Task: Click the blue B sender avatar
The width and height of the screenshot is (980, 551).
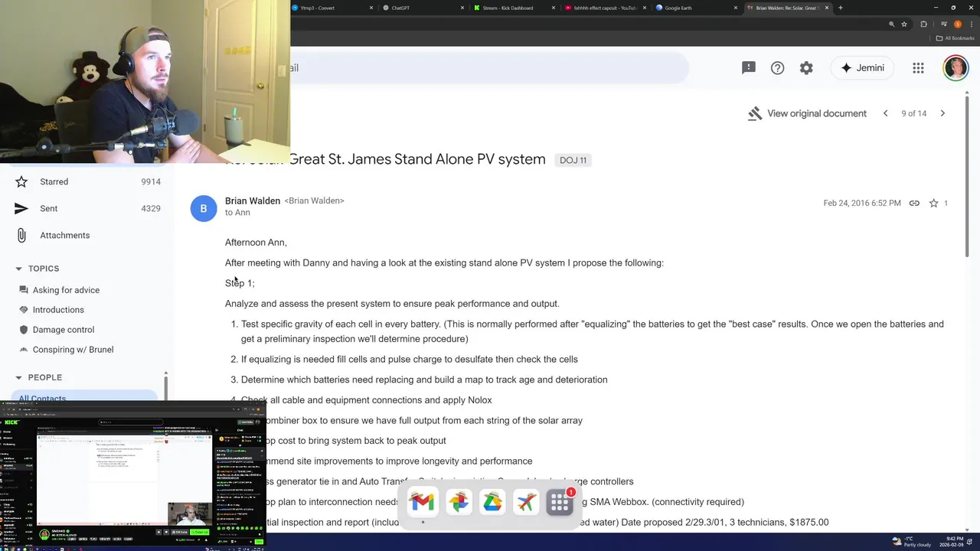Action: click(x=204, y=208)
